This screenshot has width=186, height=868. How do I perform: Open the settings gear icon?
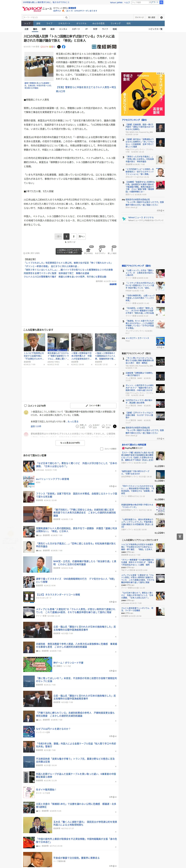click(161, 18)
